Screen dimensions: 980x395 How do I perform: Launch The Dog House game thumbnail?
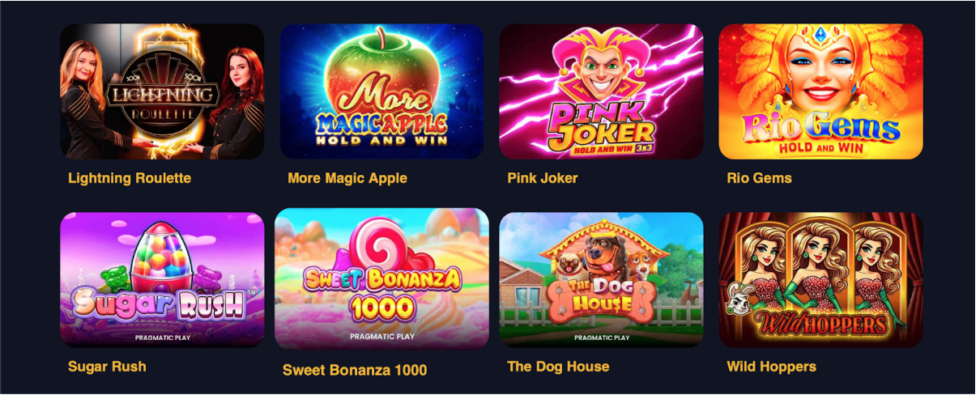601,280
